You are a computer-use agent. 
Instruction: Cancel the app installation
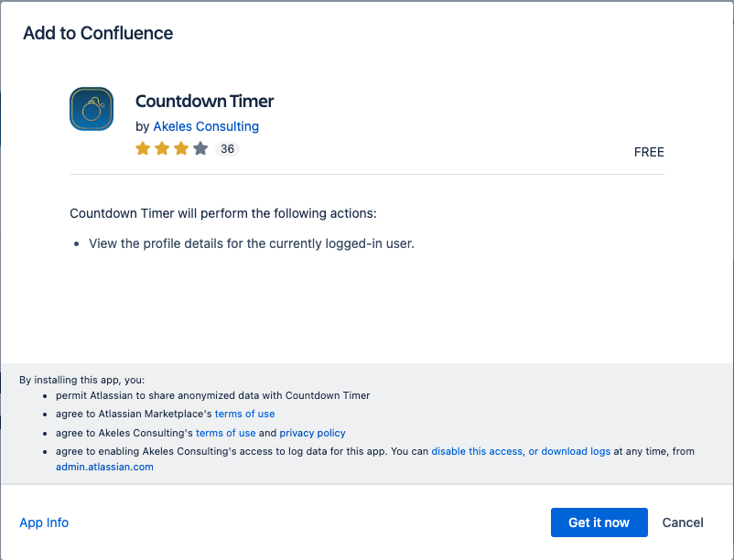click(682, 522)
